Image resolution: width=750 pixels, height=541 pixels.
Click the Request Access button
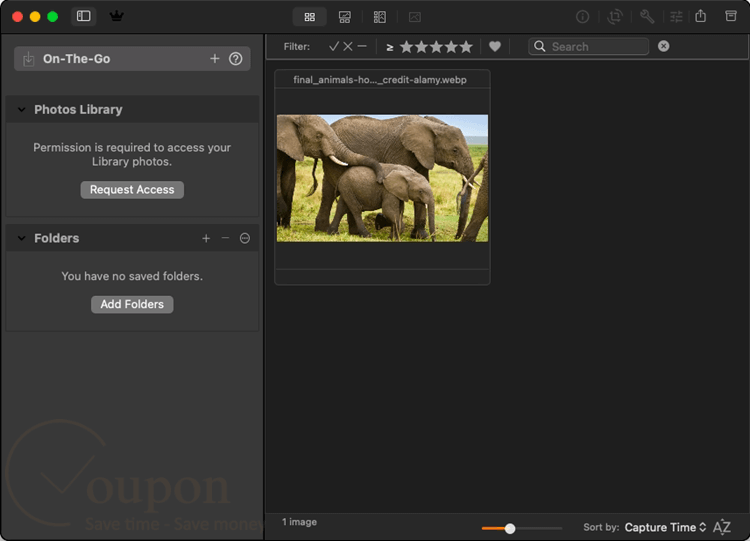[x=132, y=189]
